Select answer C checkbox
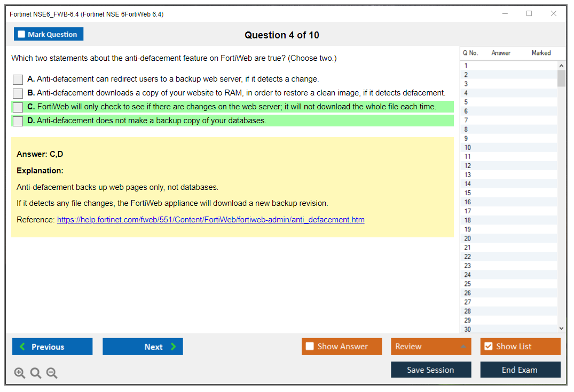This screenshot has width=574, height=392. click(18, 107)
